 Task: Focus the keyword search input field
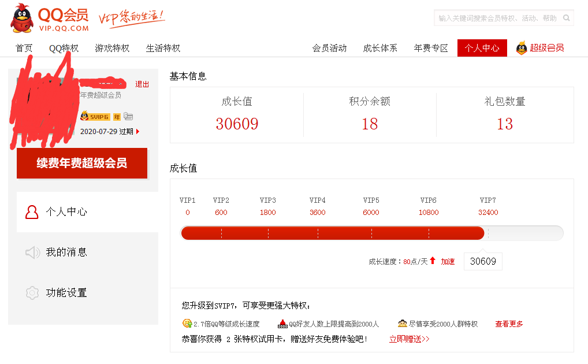[x=504, y=18]
